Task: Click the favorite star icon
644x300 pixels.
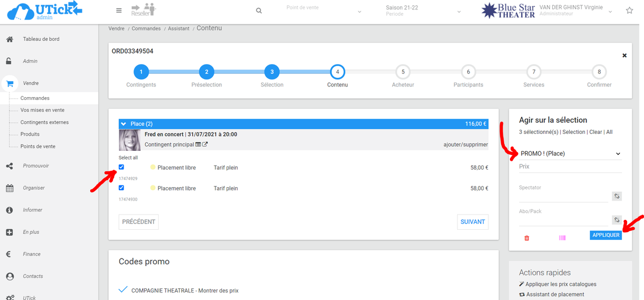Action: (629, 11)
